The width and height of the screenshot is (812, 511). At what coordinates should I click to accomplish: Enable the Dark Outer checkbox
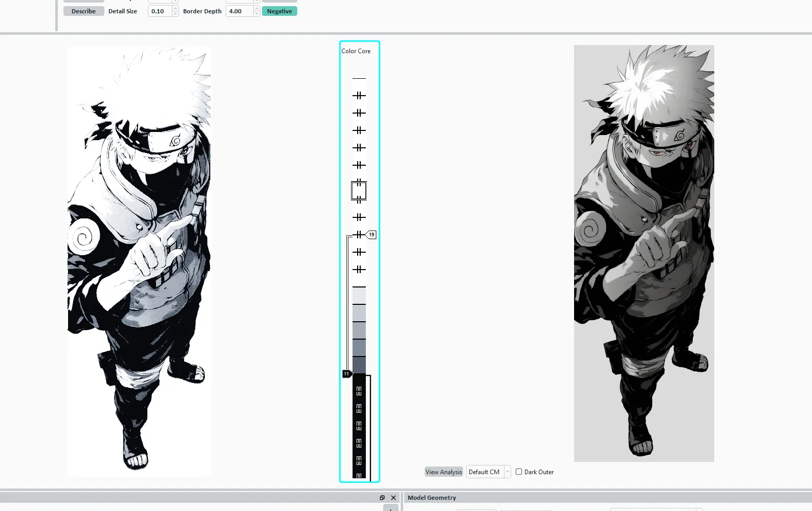tap(519, 472)
